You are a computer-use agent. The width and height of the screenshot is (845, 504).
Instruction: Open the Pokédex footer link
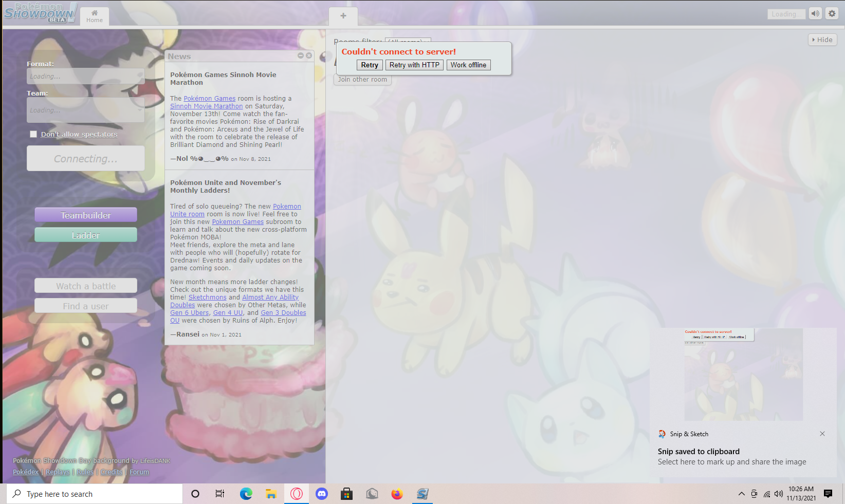[26, 472]
